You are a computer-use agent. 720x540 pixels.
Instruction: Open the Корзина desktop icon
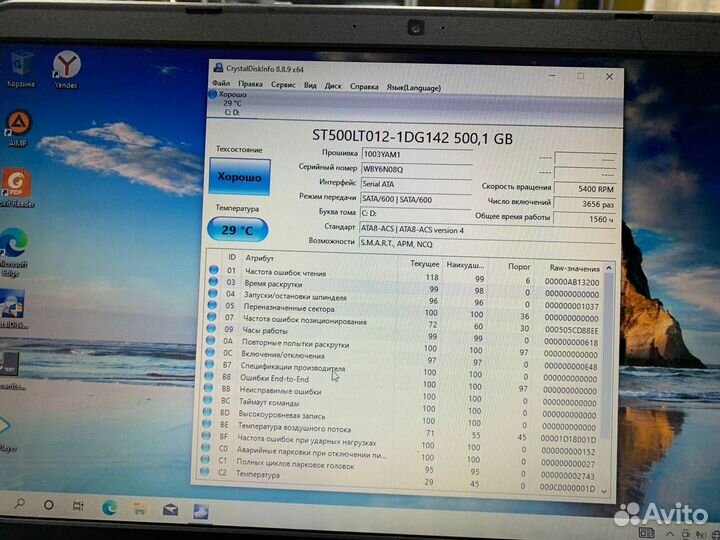(21, 69)
